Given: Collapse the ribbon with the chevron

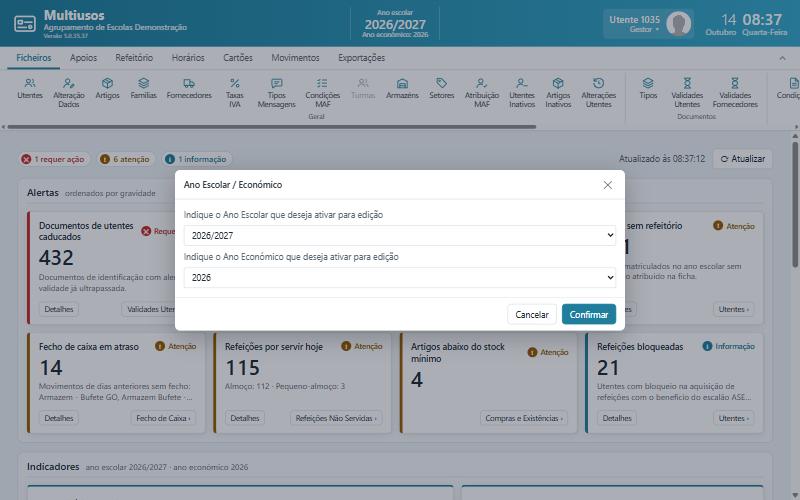Looking at the screenshot, I should point(782,58).
